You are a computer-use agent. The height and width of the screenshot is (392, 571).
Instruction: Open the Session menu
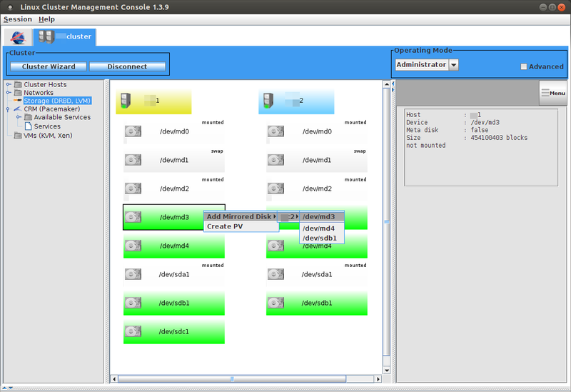tap(17, 19)
